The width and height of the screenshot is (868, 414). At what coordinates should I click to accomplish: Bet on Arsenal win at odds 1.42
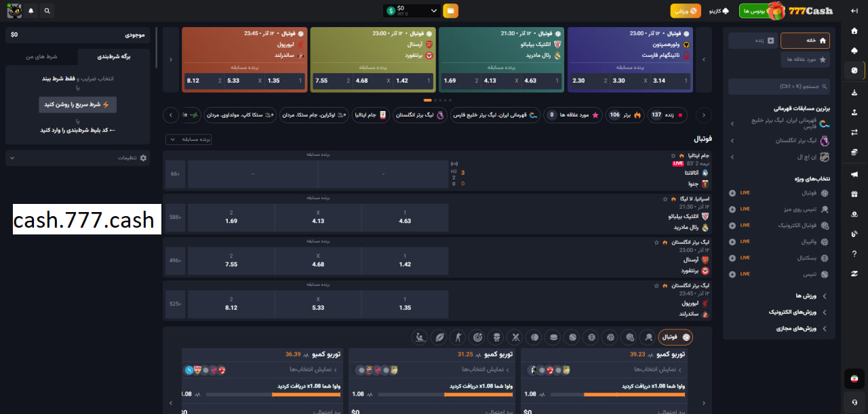405,260
